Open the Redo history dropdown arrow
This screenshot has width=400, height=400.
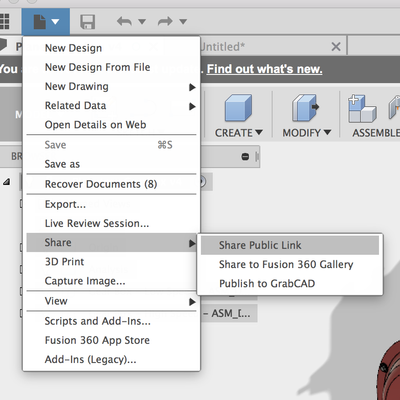coord(183,22)
